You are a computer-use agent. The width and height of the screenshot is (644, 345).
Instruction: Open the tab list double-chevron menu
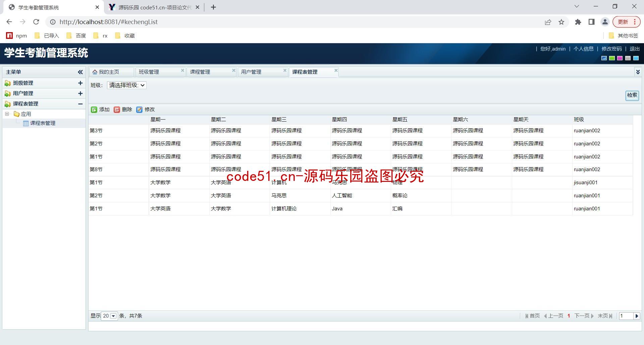coord(638,72)
